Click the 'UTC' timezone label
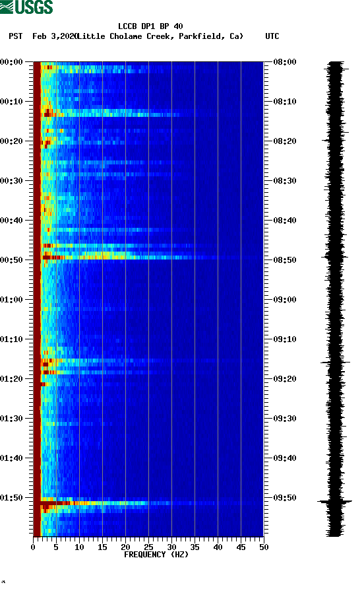The width and height of the screenshot is (364, 589). (272, 36)
